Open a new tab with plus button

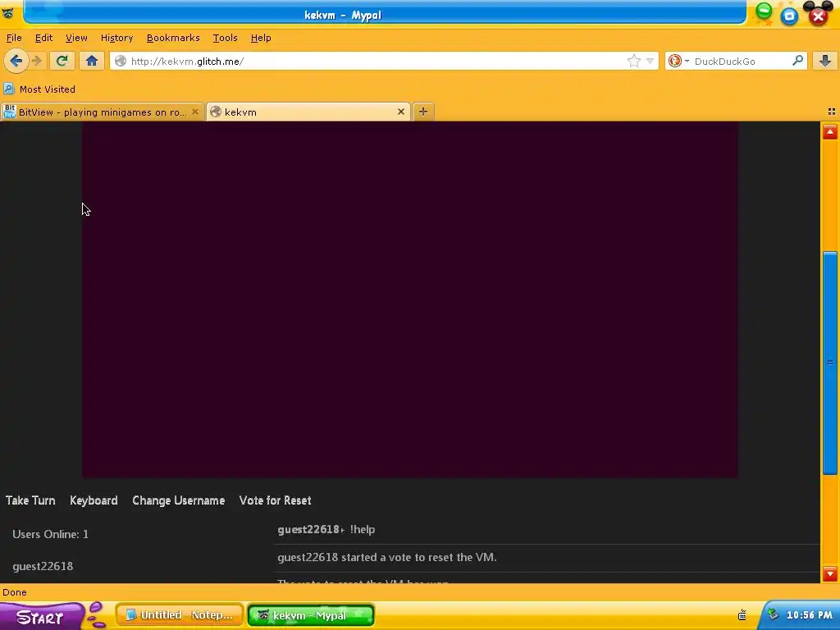point(423,112)
